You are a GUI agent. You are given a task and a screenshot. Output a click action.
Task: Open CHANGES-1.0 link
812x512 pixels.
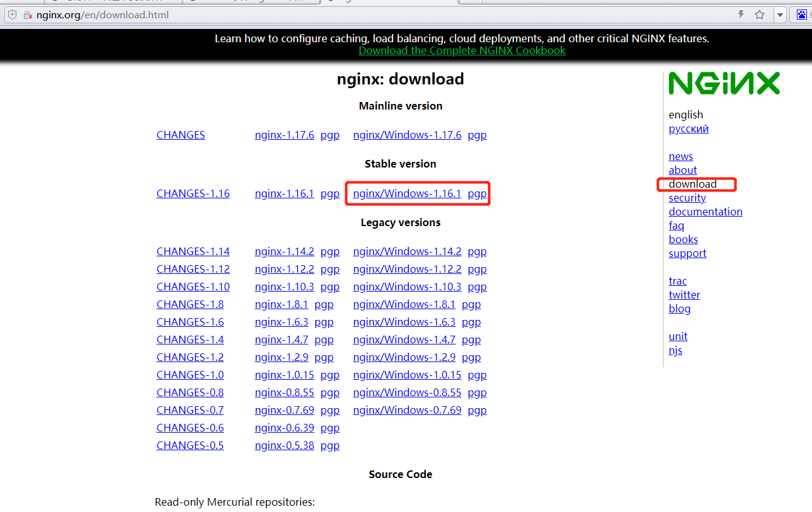pyautogui.click(x=190, y=375)
